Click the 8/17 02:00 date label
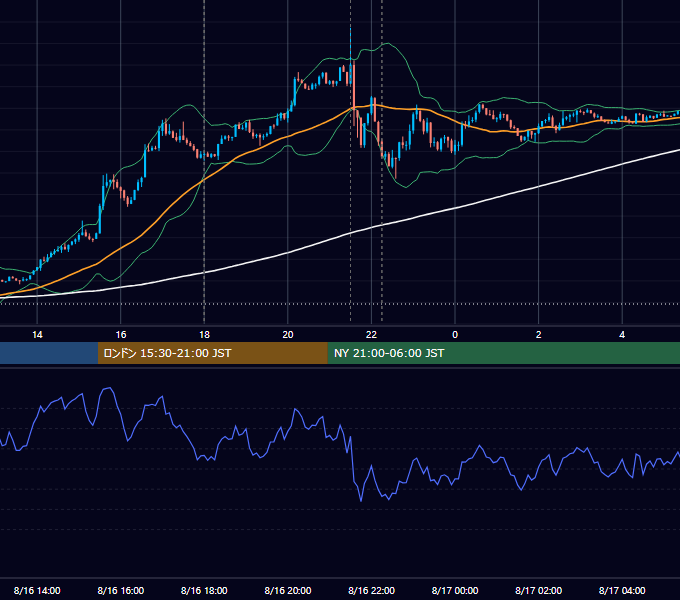This screenshot has height=600, width=680. (x=539, y=590)
